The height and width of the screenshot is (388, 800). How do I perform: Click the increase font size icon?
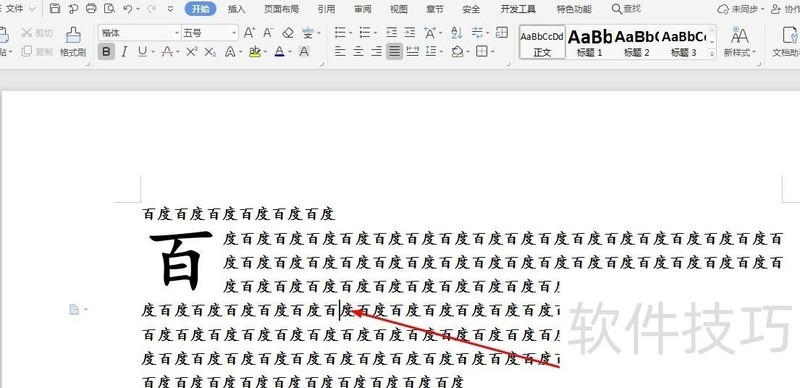pos(249,33)
